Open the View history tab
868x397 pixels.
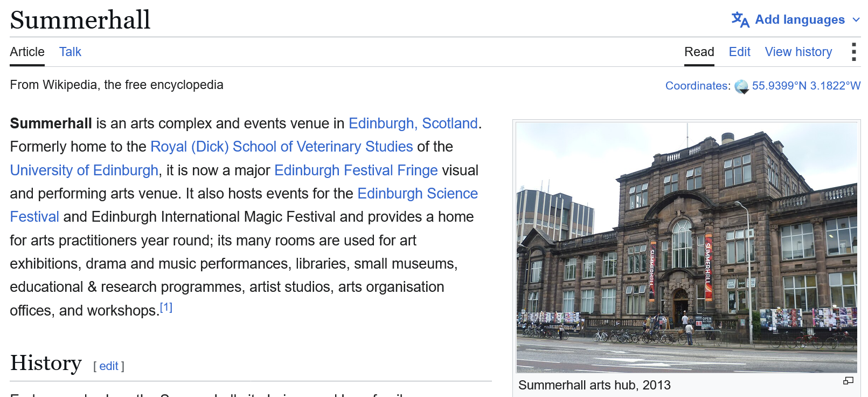[798, 52]
